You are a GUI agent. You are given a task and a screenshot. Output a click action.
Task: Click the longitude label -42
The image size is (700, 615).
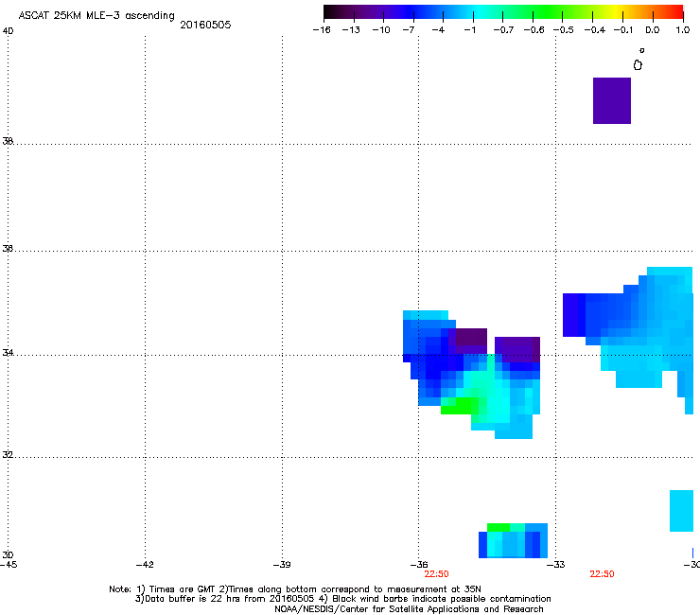(x=145, y=565)
